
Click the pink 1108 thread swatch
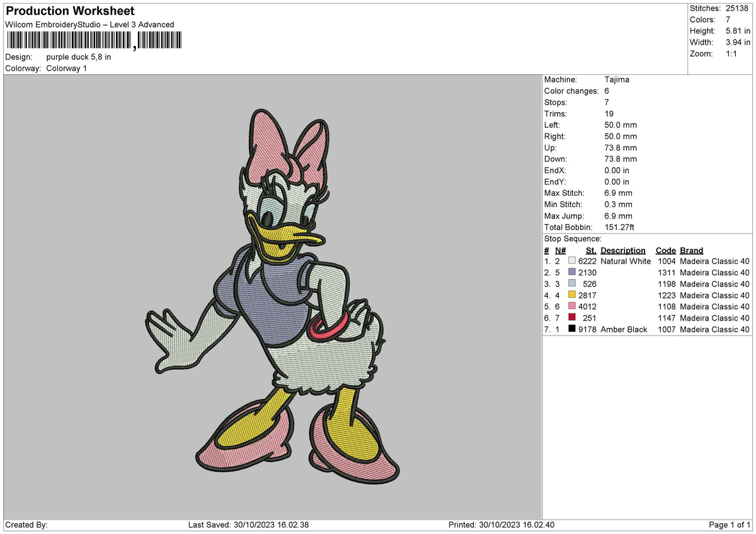572,306
